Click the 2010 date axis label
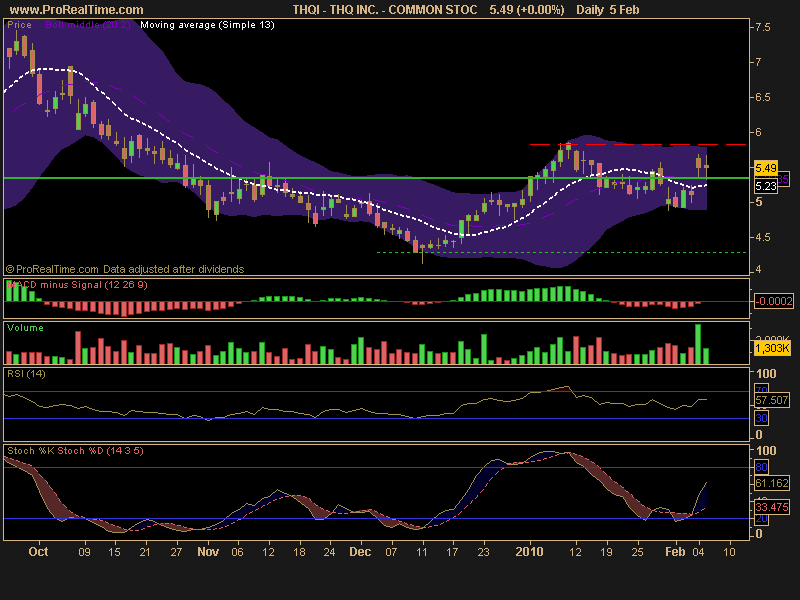Image resolution: width=800 pixels, height=600 pixels. [x=529, y=552]
